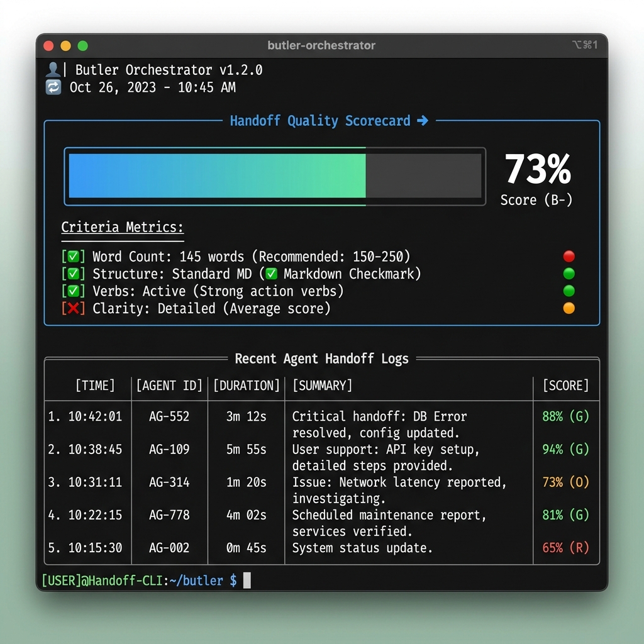The height and width of the screenshot is (644, 644).
Task: Close the window with the red button
Action: (x=48, y=45)
